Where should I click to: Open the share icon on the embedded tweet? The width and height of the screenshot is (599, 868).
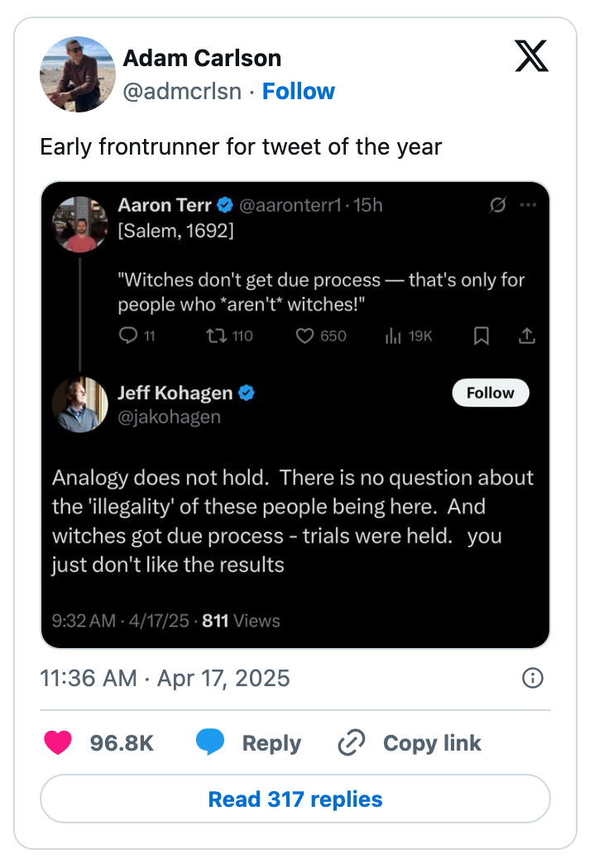tap(526, 336)
